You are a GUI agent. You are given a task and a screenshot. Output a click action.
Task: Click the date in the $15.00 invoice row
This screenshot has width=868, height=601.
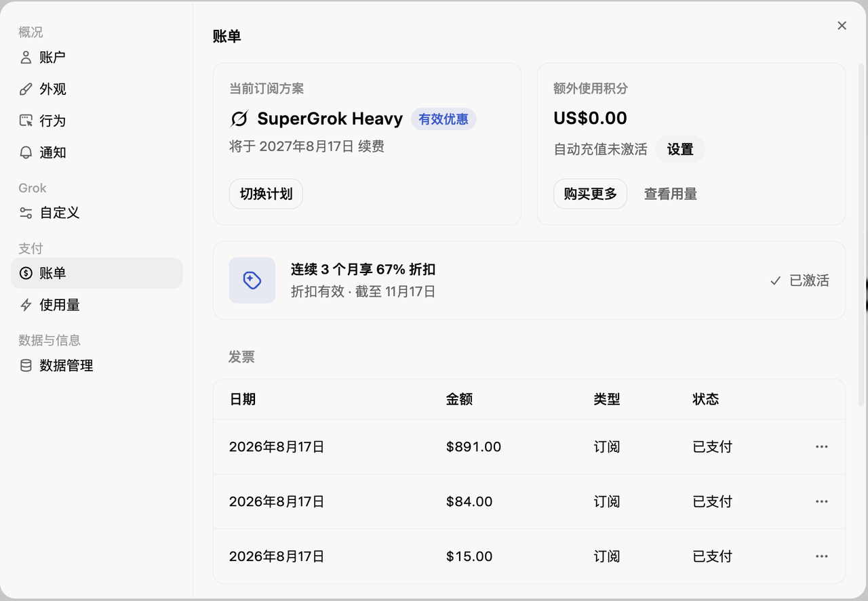point(277,556)
